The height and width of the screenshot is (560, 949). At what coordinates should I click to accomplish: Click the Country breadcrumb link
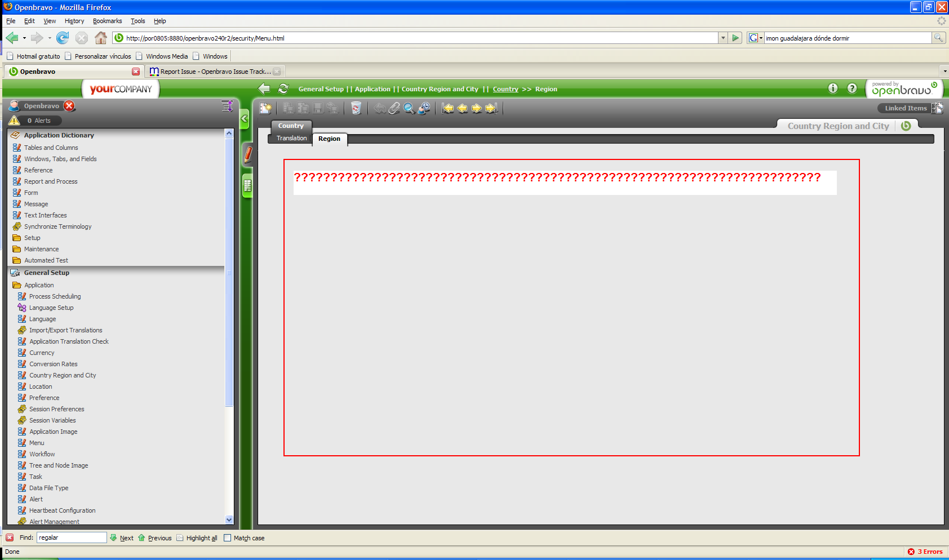point(505,89)
